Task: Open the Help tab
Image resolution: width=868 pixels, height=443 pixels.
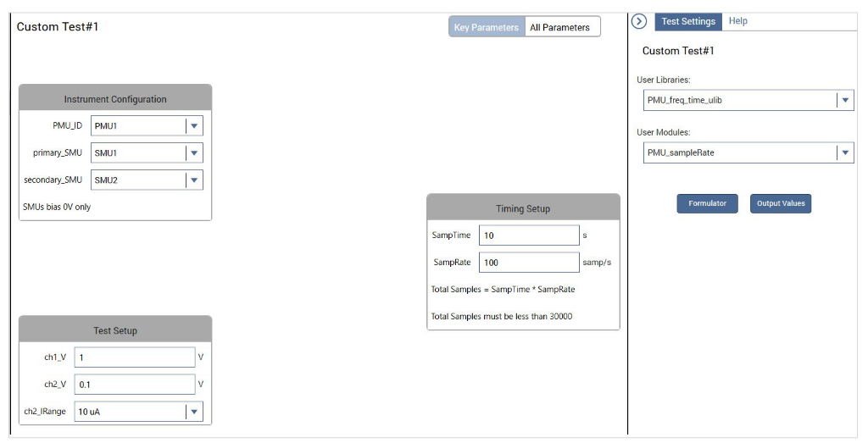Action: (738, 21)
